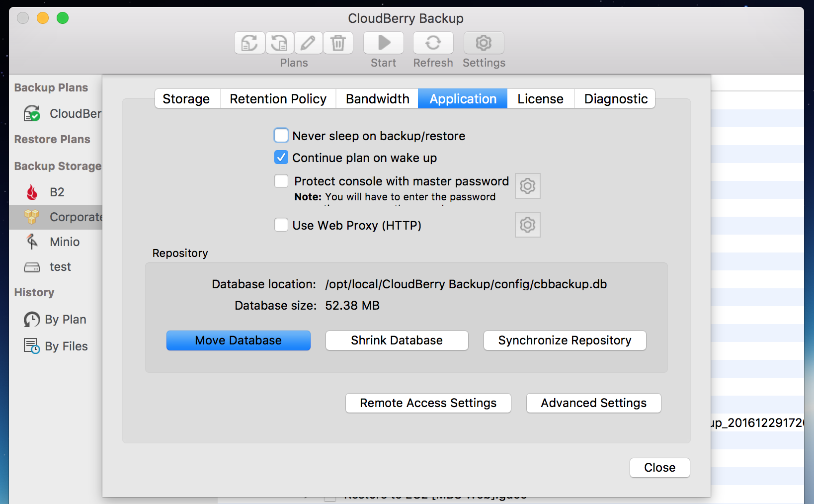Click the Backup Storage sidebar header
814x504 pixels.
58,166
